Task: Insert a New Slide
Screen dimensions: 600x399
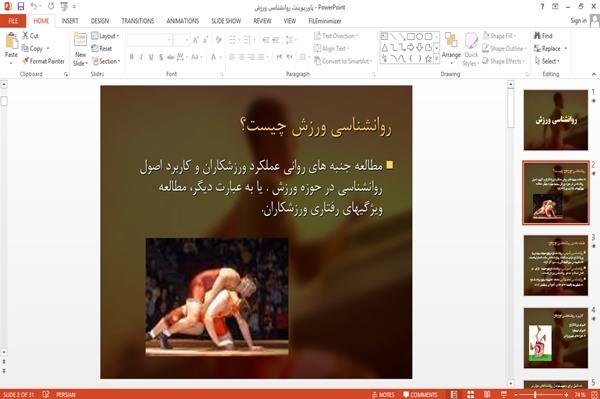Action: click(80, 49)
